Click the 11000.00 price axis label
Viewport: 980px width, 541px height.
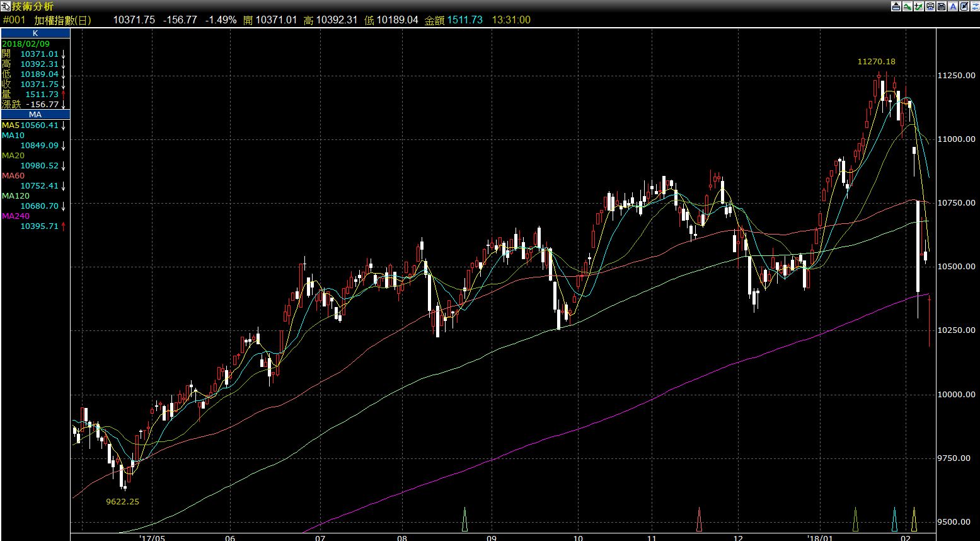[x=958, y=139]
